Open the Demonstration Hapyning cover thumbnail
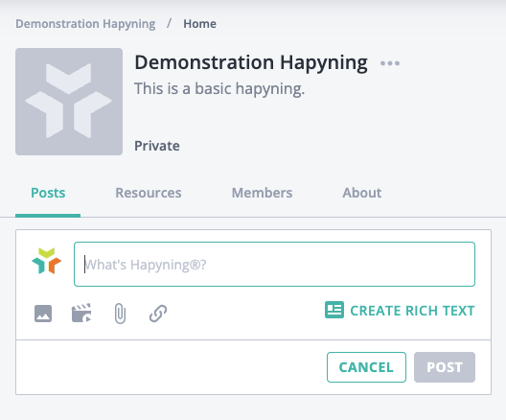Screen dimensions: 506x420 69,102
